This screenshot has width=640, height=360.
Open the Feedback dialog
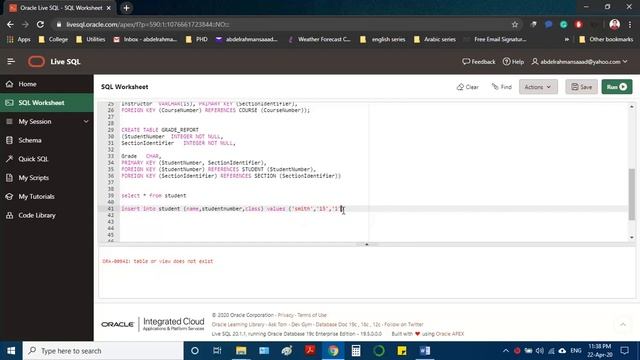478,62
